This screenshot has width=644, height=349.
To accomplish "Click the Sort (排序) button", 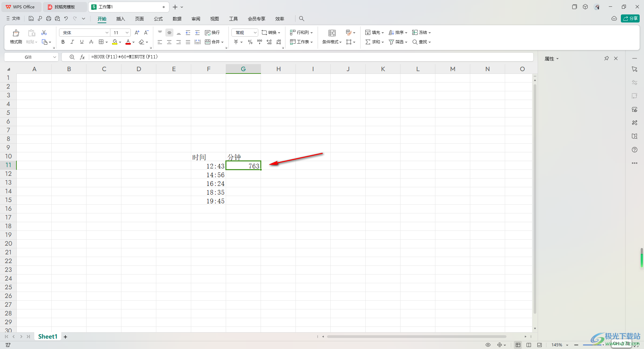I will pos(398,33).
